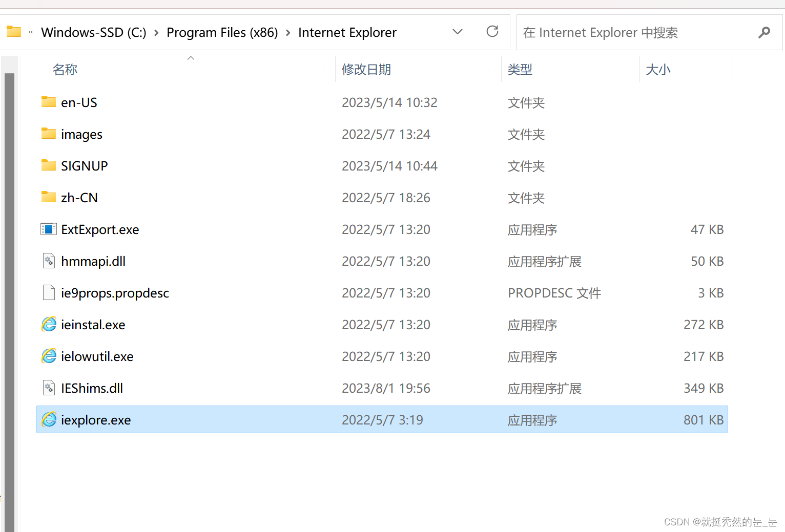Click the 217 KB size value
This screenshot has width=785, height=532.
tap(704, 356)
